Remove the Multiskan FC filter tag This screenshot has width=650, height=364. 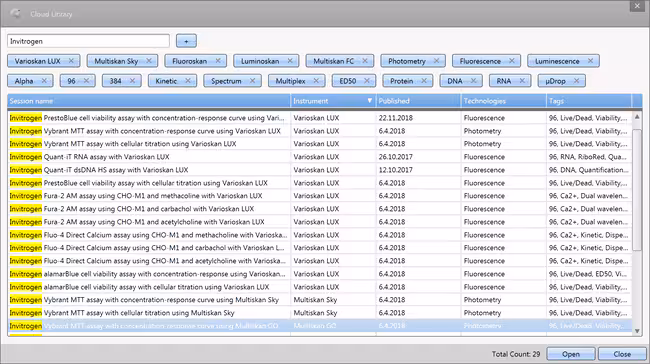tap(365, 61)
